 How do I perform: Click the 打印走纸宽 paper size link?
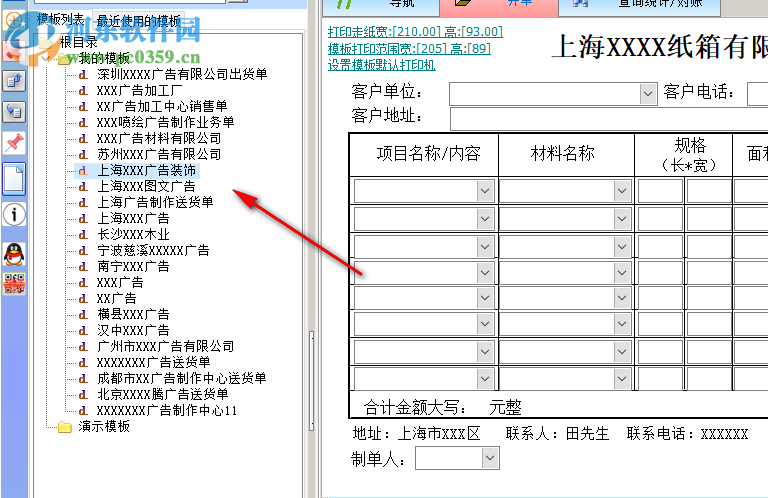pyautogui.click(x=415, y=32)
